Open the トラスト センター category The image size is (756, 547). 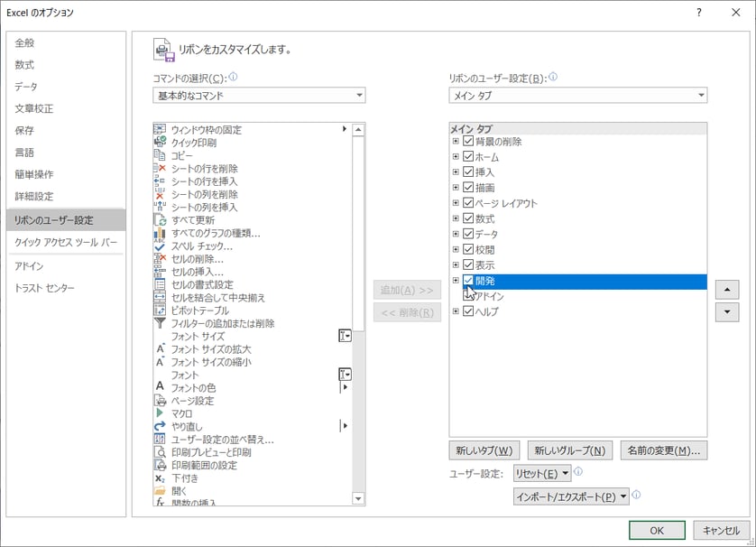[66, 288]
